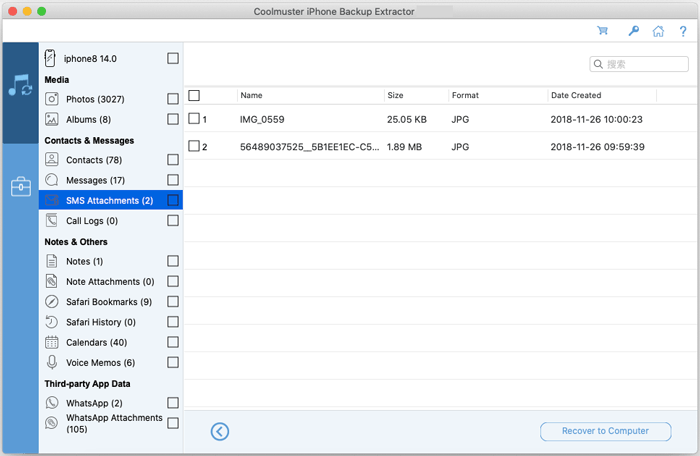Image resolution: width=700 pixels, height=456 pixels.
Task: Click the Notes document icon
Action: tap(52, 261)
